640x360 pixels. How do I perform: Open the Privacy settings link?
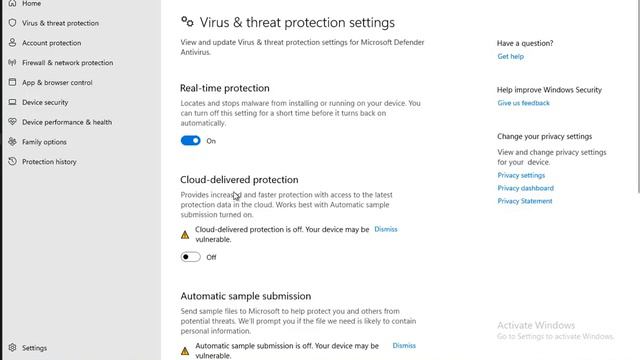pyautogui.click(x=521, y=175)
